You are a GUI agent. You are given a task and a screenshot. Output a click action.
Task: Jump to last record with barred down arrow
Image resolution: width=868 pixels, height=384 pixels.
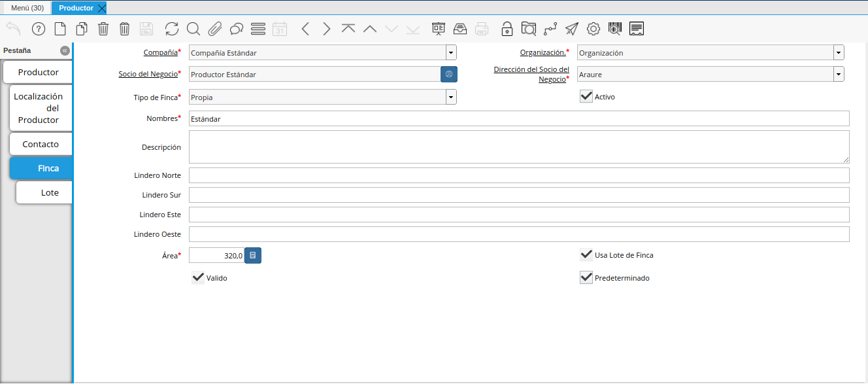pos(413,29)
